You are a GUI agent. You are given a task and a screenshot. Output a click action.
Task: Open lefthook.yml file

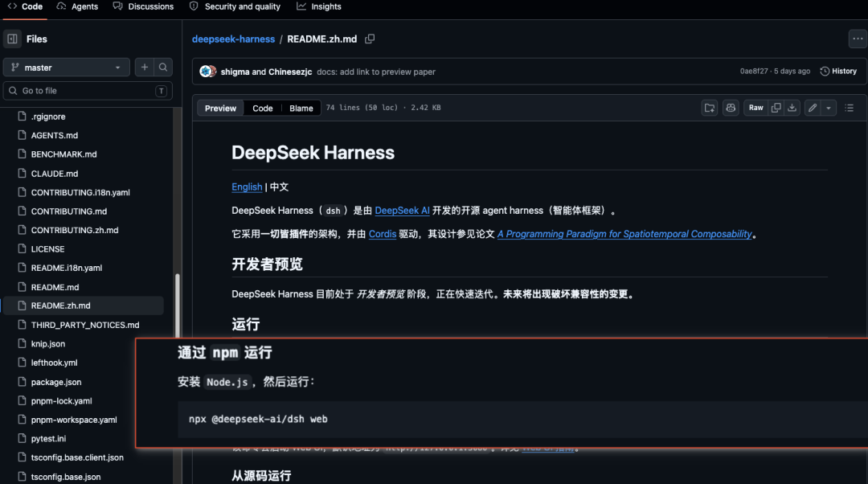[x=54, y=363]
